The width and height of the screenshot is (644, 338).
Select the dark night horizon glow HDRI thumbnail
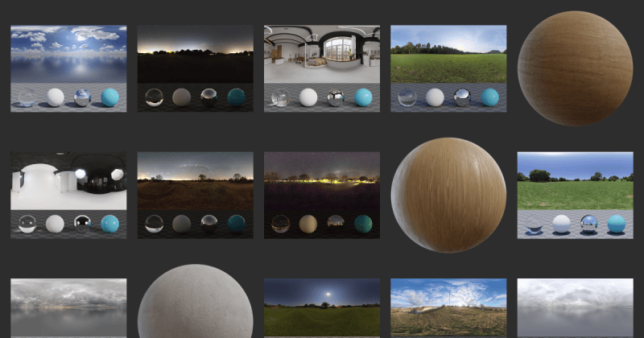pos(195,68)
